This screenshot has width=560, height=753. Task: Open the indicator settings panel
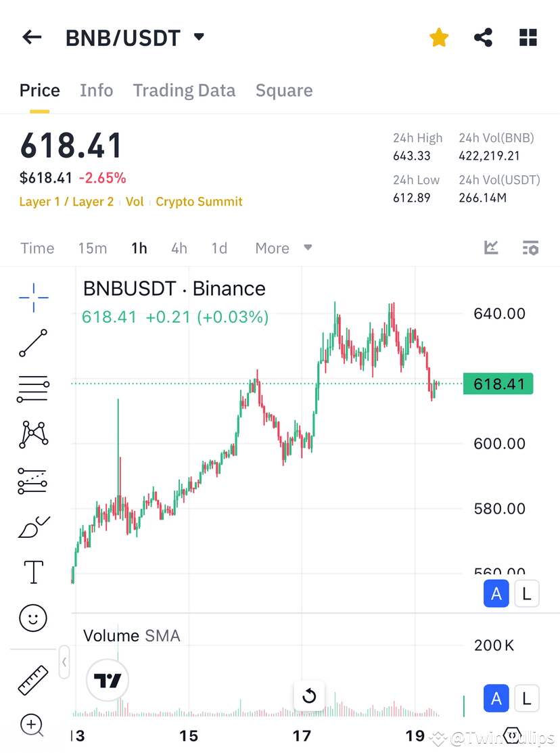530,248
